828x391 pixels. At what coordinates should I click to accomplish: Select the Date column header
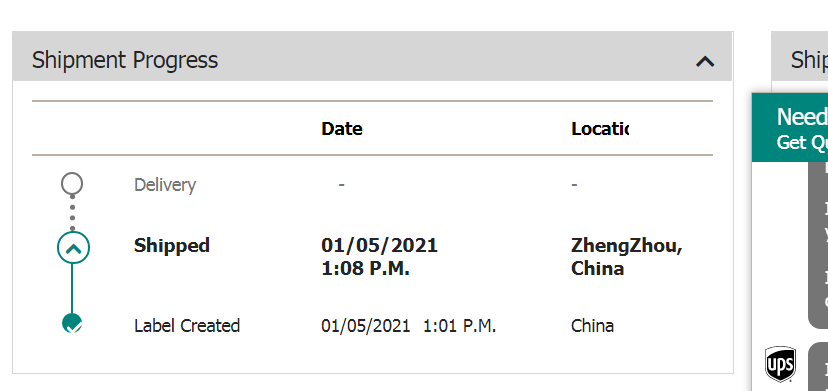(x=342, y=128)
